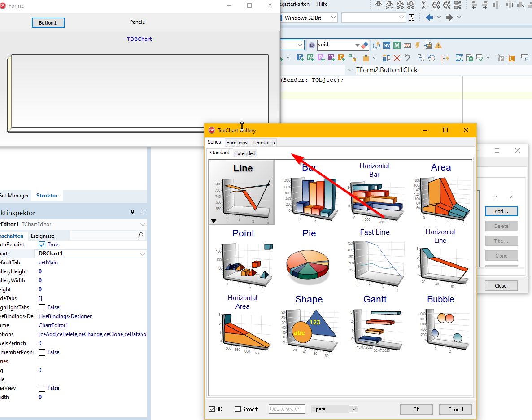Screen dimensions: 532x420
Task: Open the TChartEditor component selector dropdown
Action: 143,224
